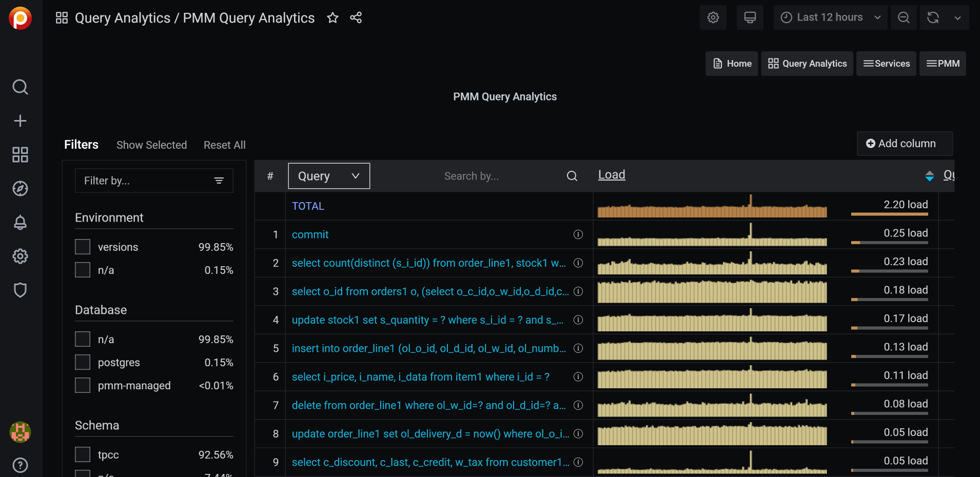980x477 pixels.
Task: Zoom out the time range
Action: tap(904, 17)
